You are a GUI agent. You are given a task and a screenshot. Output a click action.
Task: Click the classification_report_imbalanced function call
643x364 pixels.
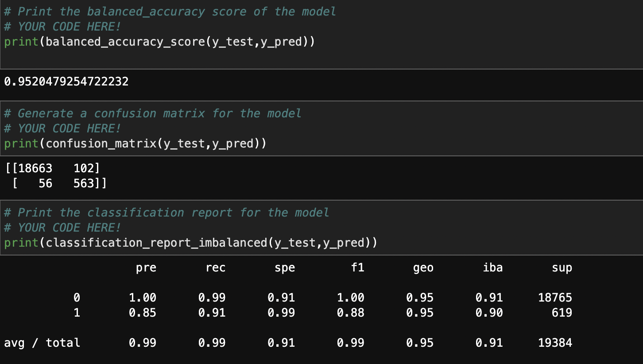[190, 243]
